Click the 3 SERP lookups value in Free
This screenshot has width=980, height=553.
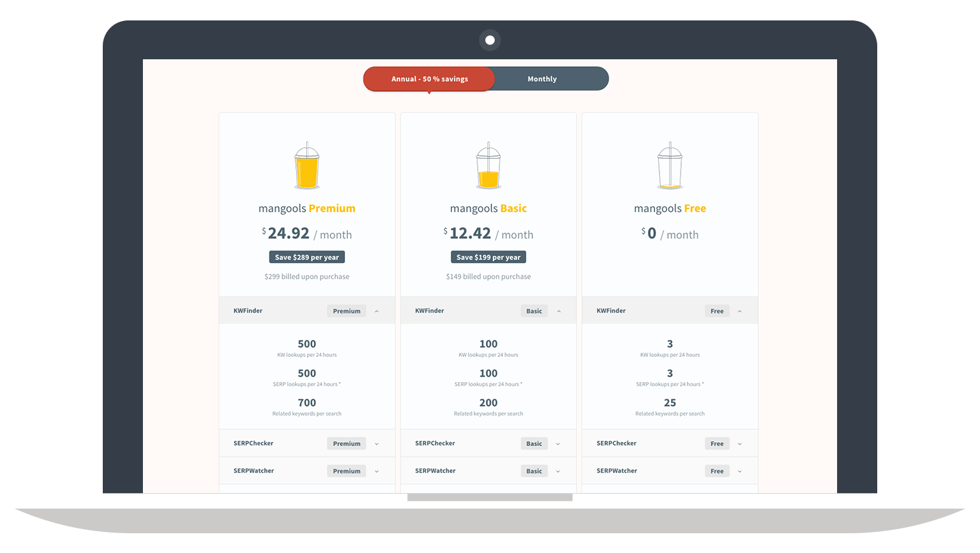tap(670, 373)
